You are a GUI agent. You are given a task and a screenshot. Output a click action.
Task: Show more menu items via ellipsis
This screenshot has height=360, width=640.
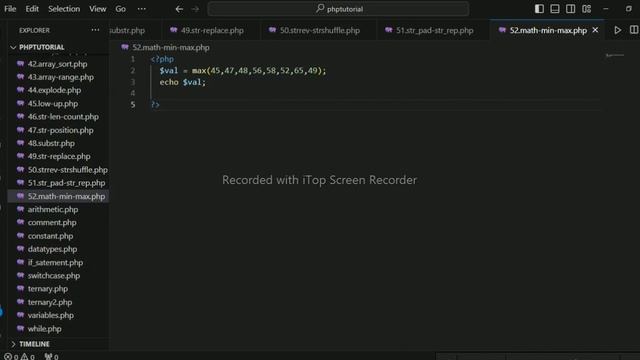[x=142, y=9]
